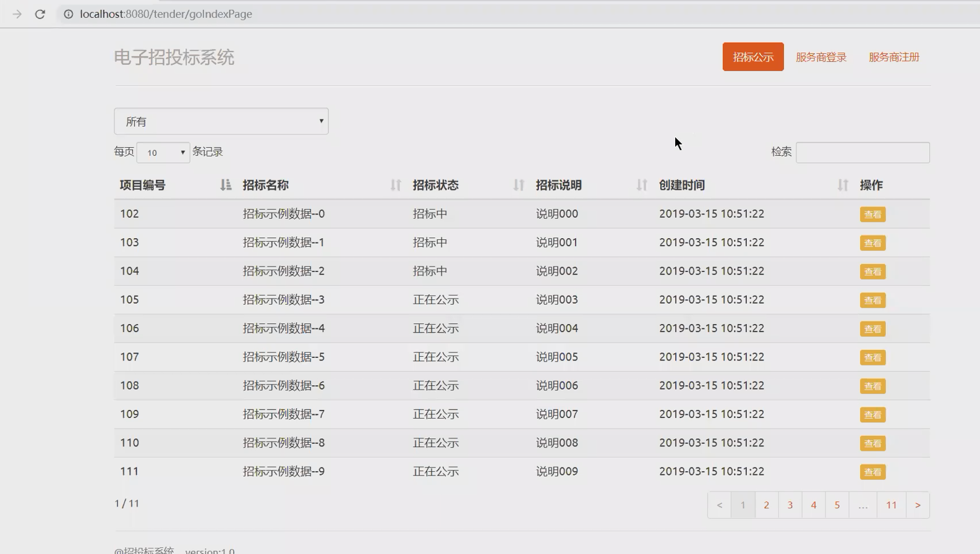
Task: Open the 所有 status filter dropdown
Action: click(x=221, y=121)
